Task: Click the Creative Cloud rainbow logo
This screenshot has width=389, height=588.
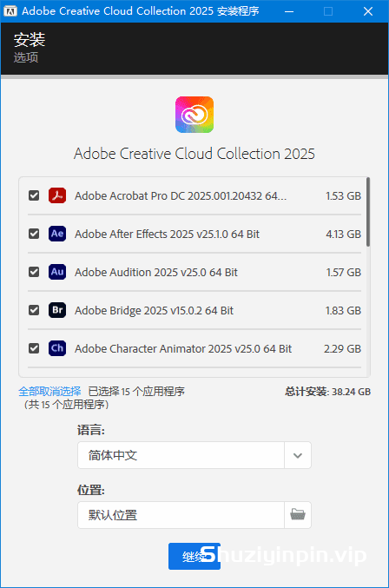Action: [194, 115]
